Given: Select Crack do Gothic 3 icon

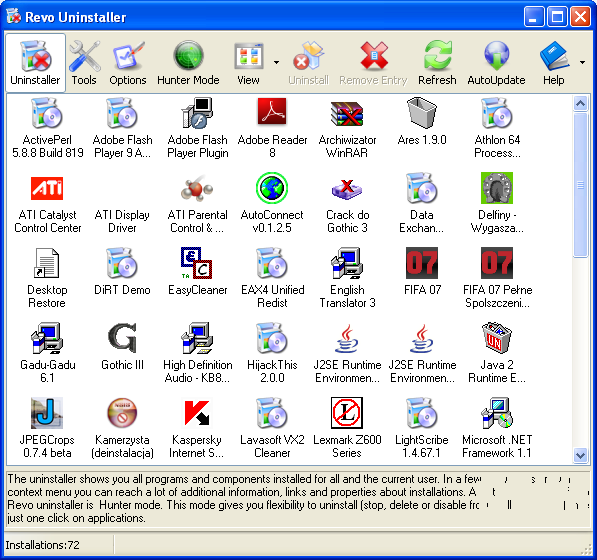Looking at the screenshot, I should pos(347,189).
